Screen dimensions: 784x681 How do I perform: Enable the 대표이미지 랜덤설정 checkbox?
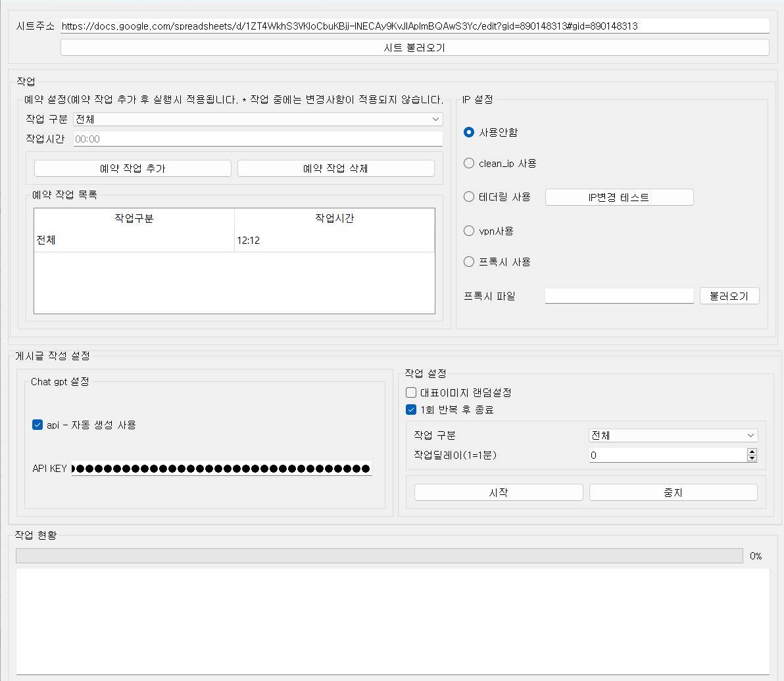(x=411, y=392)
